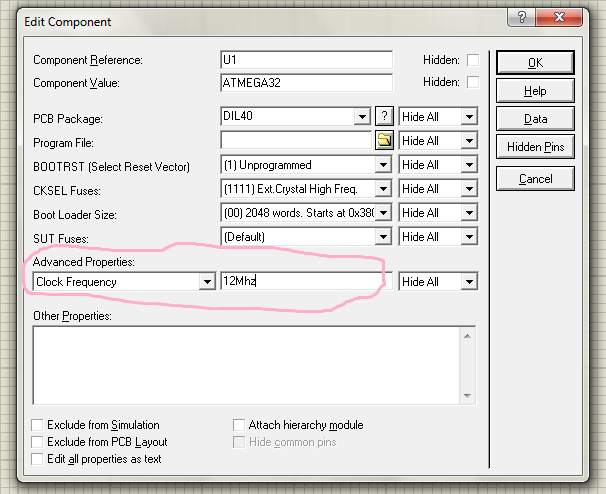Open Hide All dropdown for Clock Frequency
The height and width of the screenshot is (494, 606).
(469, 282)
